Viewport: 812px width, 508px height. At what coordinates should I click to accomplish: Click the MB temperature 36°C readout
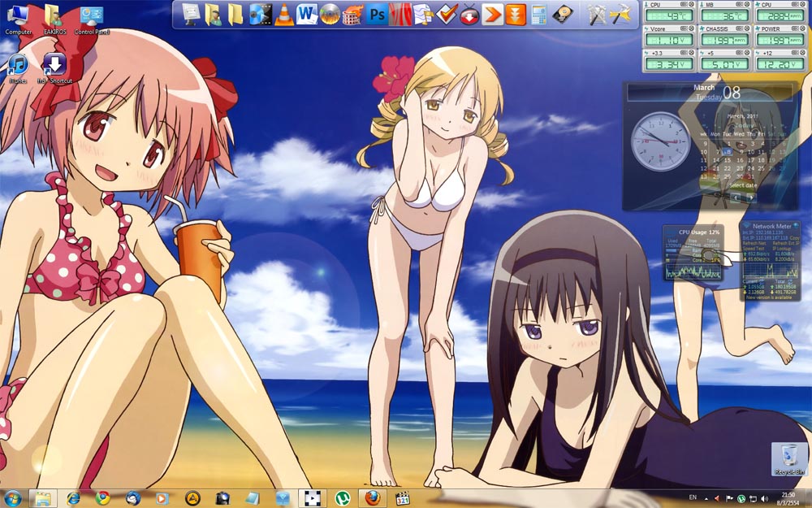point(724,15)
